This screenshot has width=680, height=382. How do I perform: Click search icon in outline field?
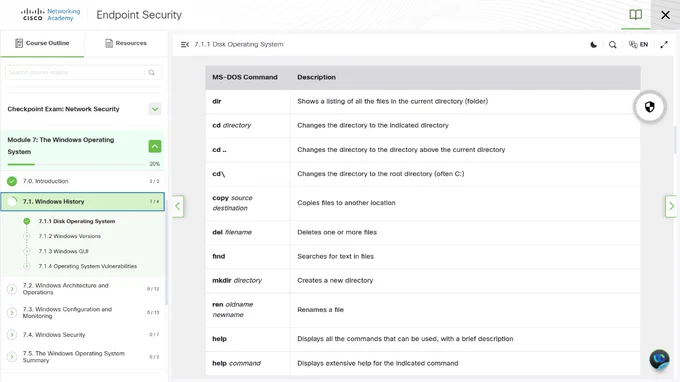pos(151,72)
